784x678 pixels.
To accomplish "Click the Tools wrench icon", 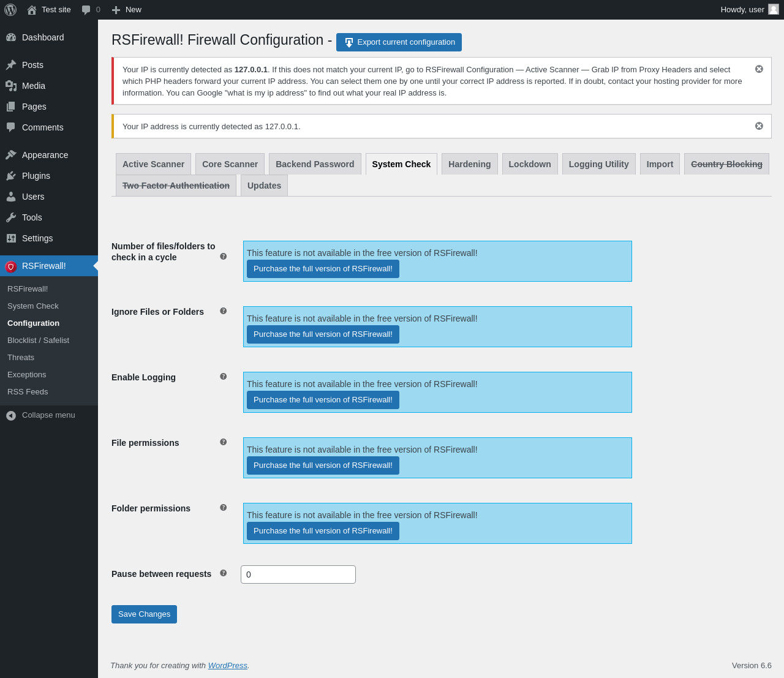I will (11, 217).
